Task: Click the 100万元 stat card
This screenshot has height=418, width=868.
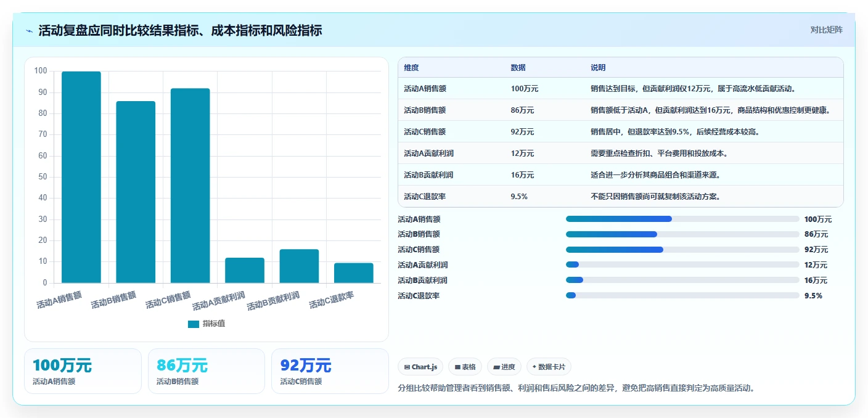Action: [83, 371]
